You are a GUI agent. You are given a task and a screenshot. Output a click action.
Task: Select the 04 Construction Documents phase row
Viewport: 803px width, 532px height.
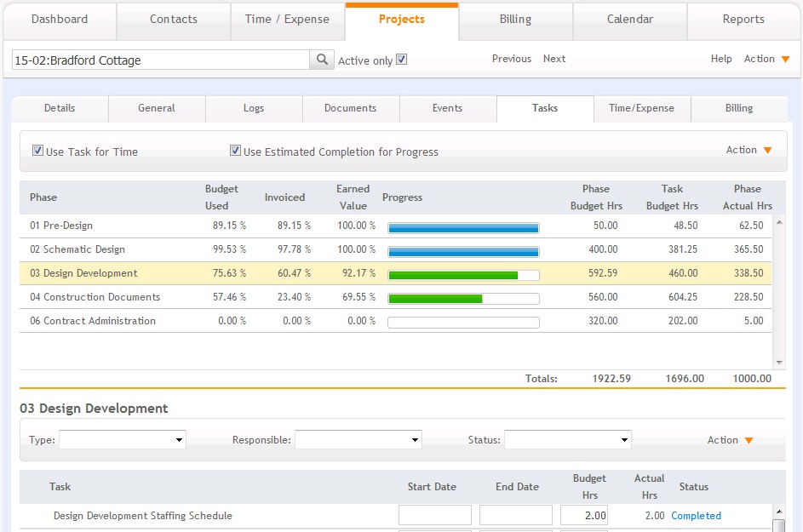[x=395, y=297]
